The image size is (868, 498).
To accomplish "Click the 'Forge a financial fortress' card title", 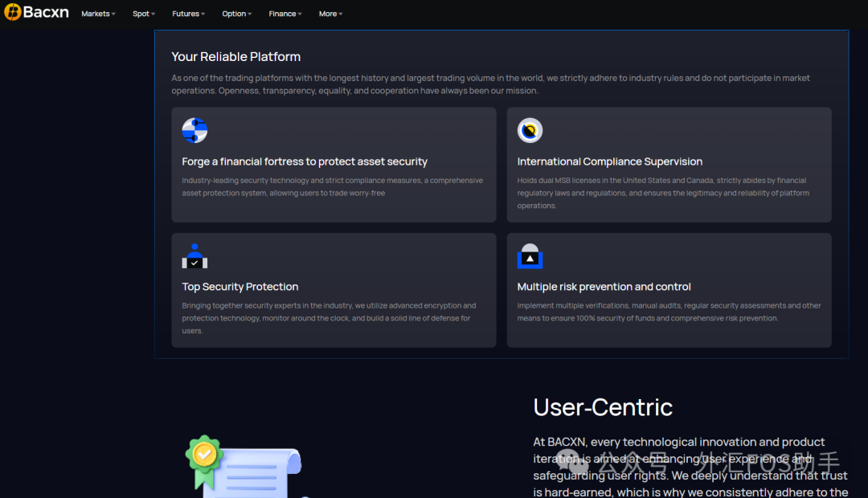I will 305,161.
